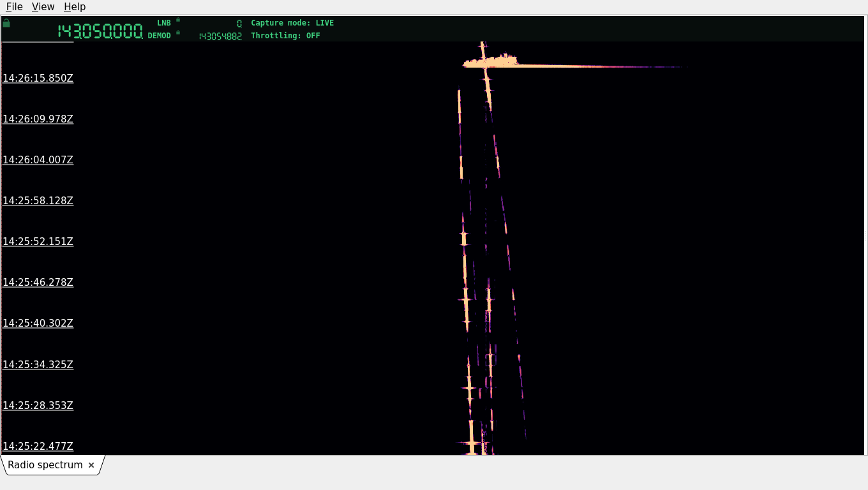Close the Radio spectrum tab
The image size is (868, 490).
[91, 465]
